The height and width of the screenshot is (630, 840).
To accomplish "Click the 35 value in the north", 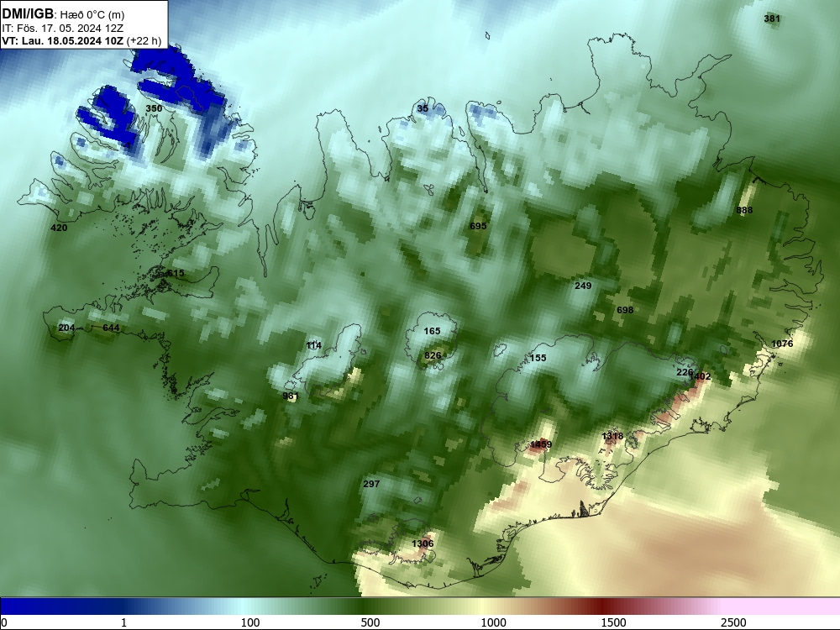I will 423,108.
